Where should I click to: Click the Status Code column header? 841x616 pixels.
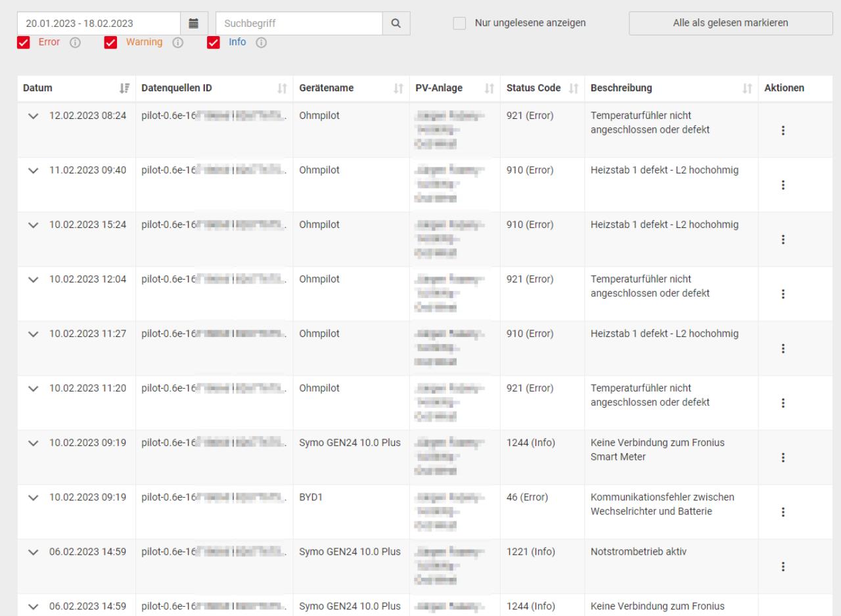(x=542, y=88)
